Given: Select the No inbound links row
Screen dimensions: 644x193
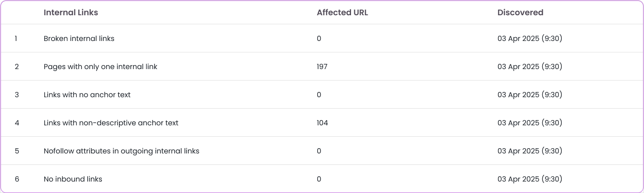Looking at the screenshot, I should (x=73, y=179).
